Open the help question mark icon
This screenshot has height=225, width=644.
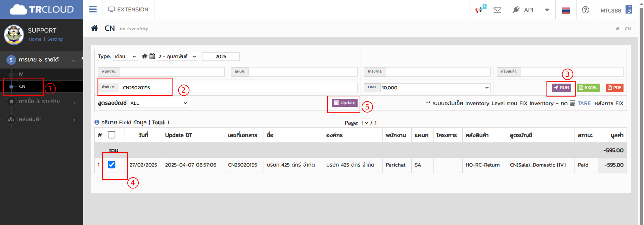point(585,10)
